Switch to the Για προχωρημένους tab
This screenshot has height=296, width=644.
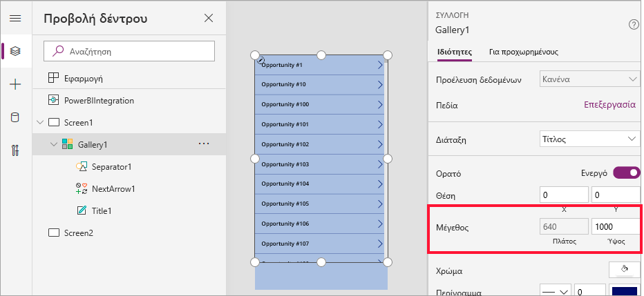point(524,52)
